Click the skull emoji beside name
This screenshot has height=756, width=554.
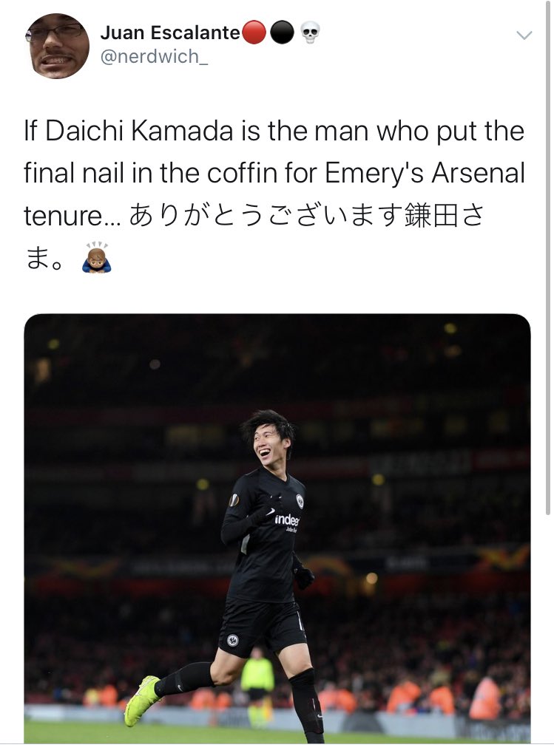pos(310,33)
